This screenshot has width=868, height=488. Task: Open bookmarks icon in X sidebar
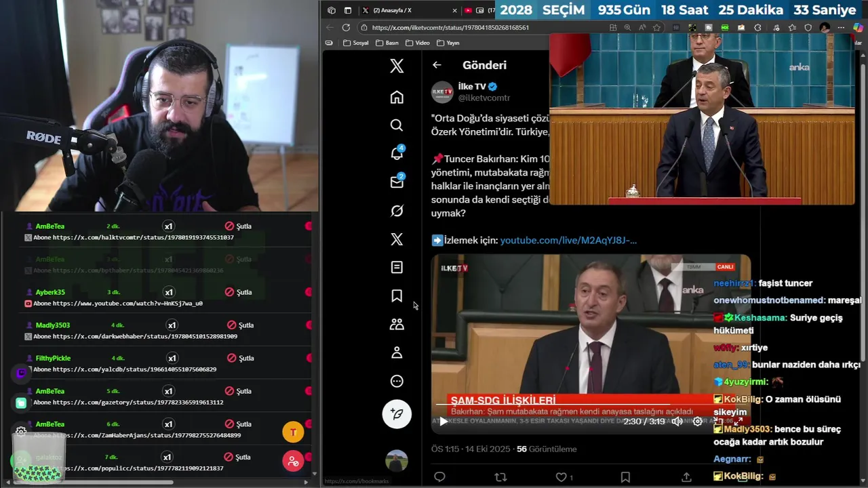(x=397, y=296)
